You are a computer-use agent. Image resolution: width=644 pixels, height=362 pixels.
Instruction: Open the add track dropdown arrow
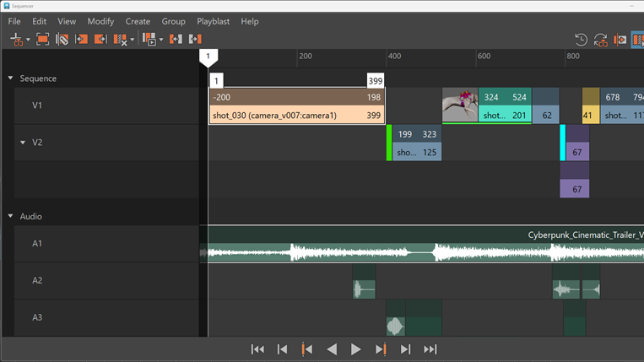pyautogui.click(x=28, y=40)
